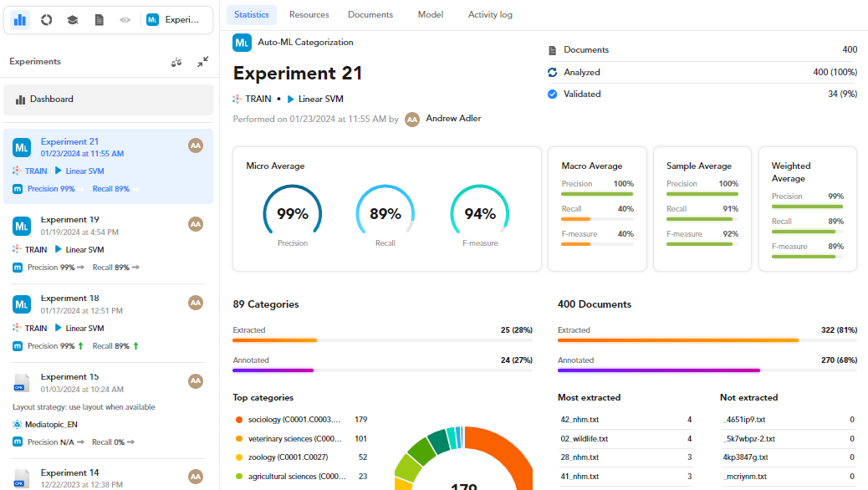868x490 pixels.
Task: Click the orange sociology category color dot
Action: coord(239,420)
